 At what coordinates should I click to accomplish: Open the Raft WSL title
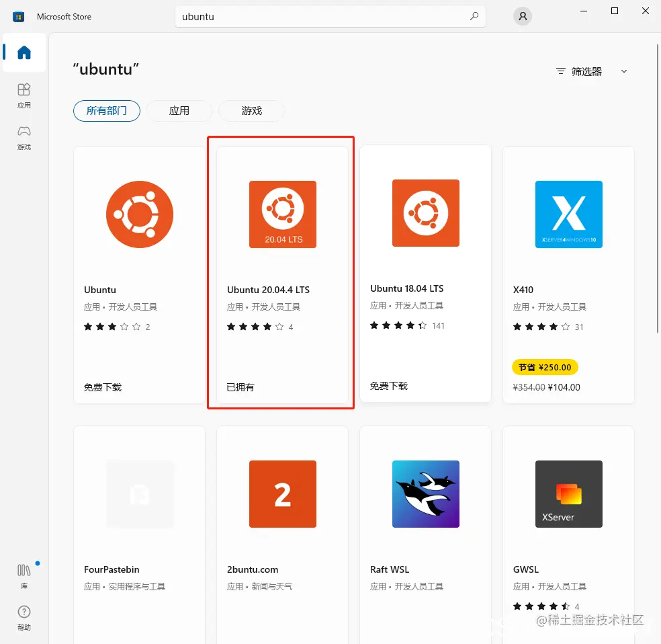click(390, 569)
